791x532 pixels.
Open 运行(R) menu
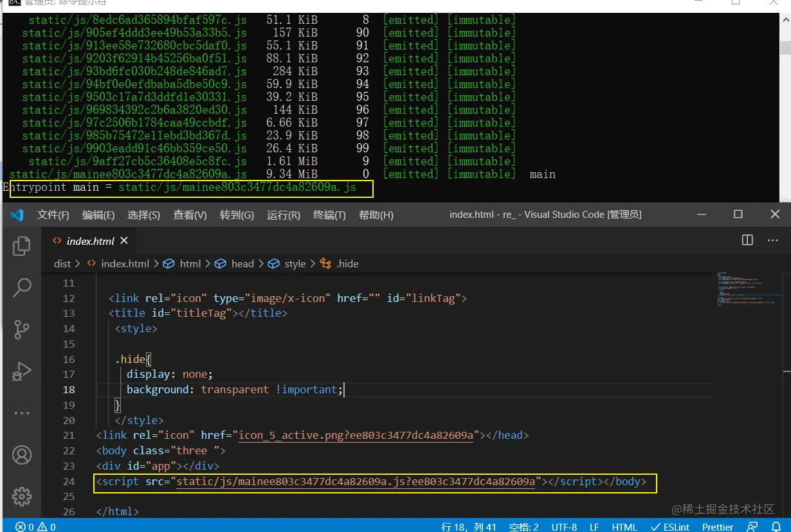[x=284, y=215]
